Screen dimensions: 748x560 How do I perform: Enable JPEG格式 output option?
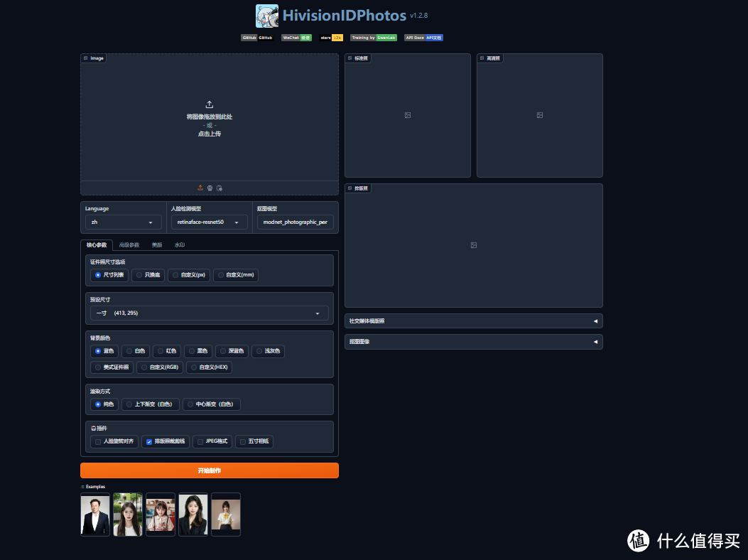[x=200, y=441]
